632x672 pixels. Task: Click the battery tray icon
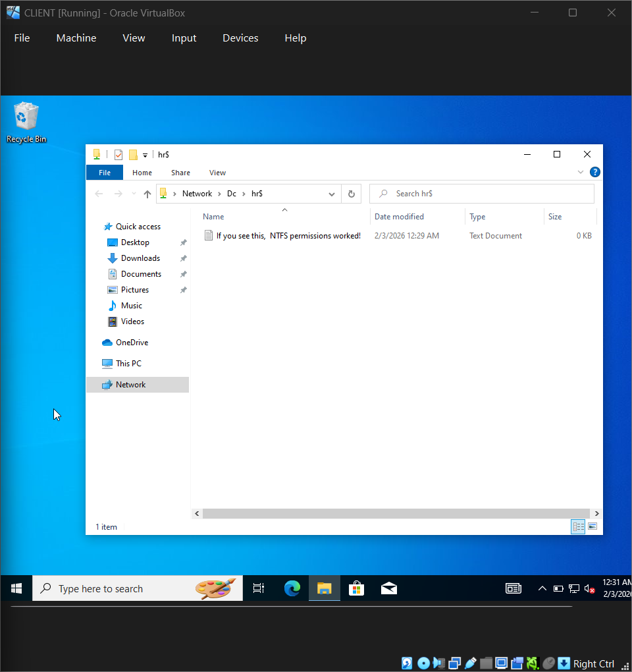point(558,589)
